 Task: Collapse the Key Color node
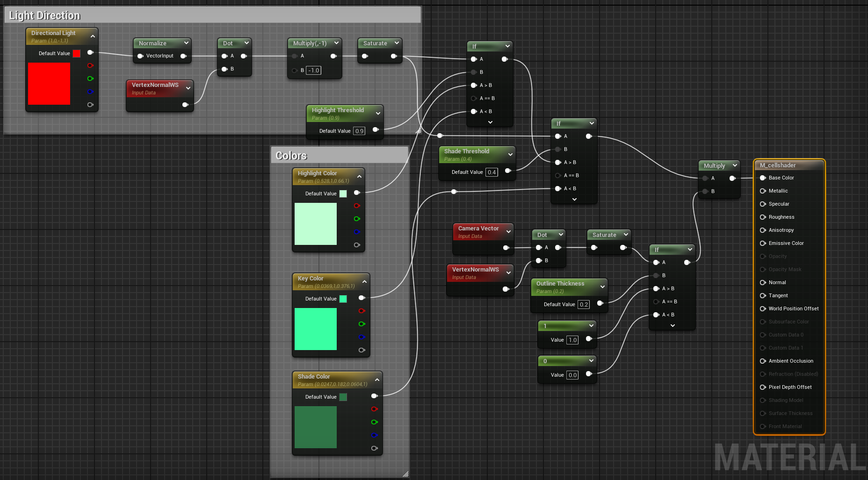364,282
